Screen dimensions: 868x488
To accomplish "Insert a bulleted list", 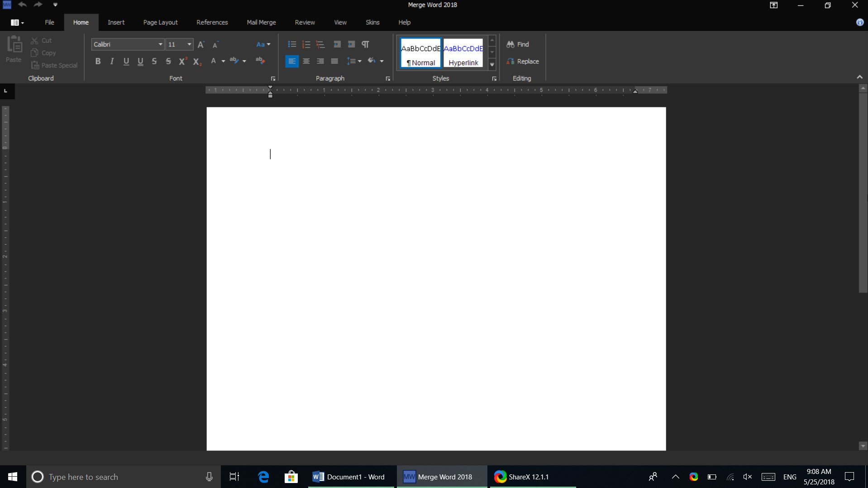I will click(x=292, y=44).
